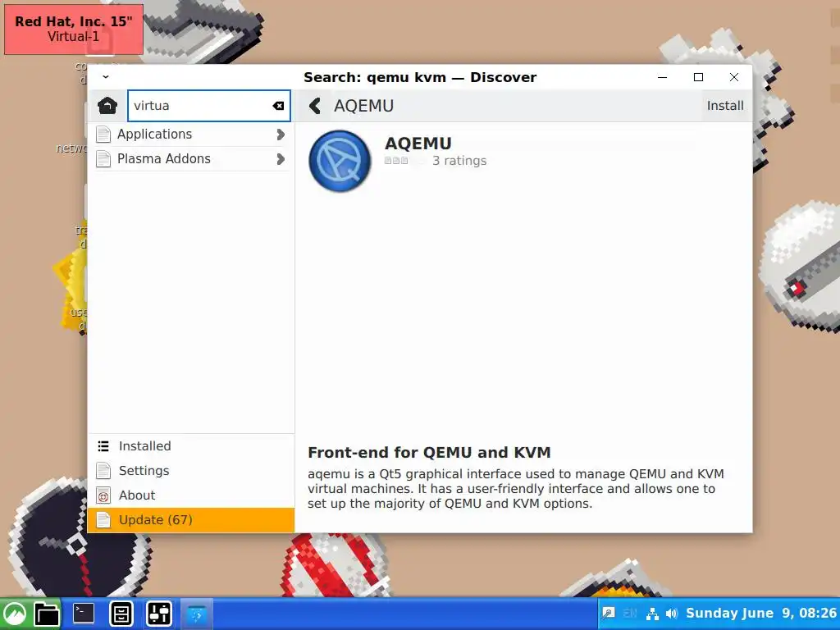Expand the Plasma Addons chevron arrow
Viewport: 840px width, 630px height.
(x=281, y=159)
